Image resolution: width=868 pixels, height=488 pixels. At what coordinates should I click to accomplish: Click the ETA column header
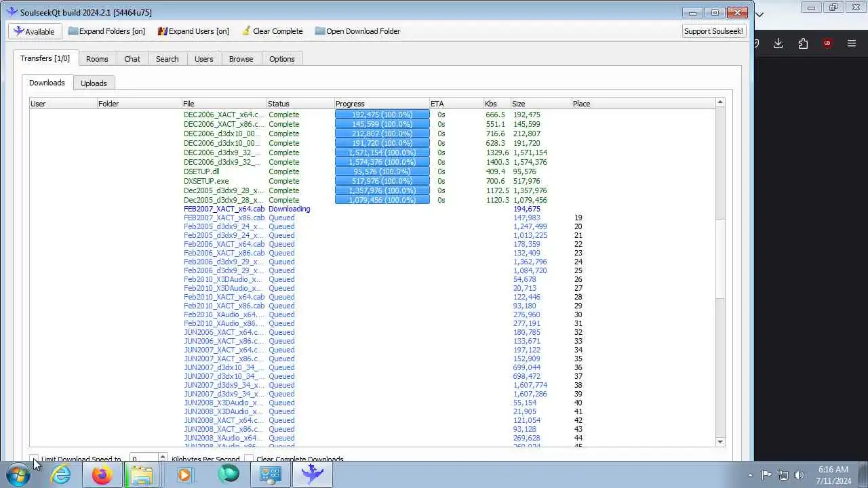(456, 104)
